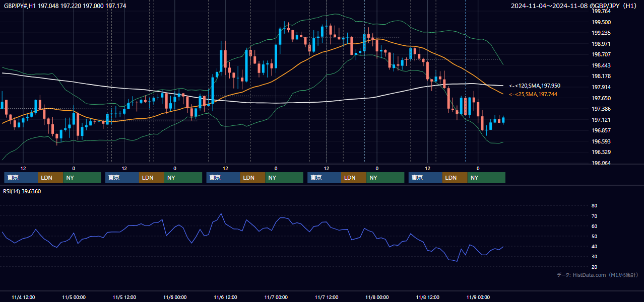Image resolution: width=644 pixels, height=302 pixels.
Task: Select the 東京 session block above 11/8 12:00
Action: (x=426, y=178)
